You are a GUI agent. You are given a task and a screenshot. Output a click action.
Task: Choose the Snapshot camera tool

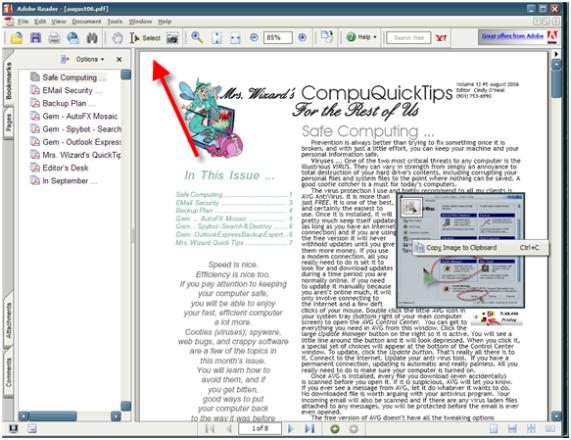tap(172, 38)
